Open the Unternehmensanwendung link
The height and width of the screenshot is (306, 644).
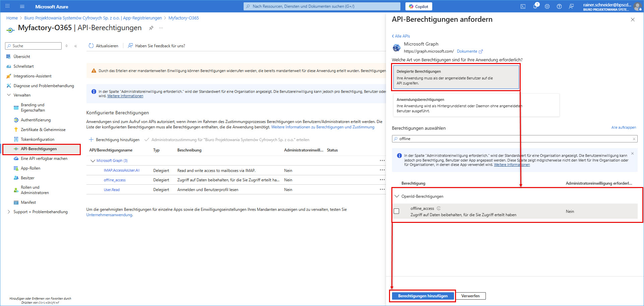click(109, 215)
